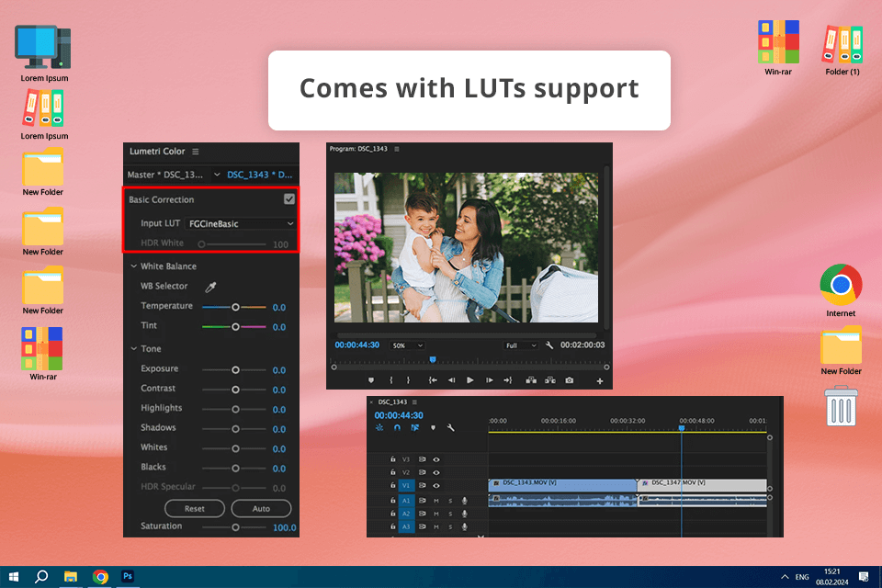Mark In point in the Program monitor
Viewport: 882px width, 588px height.
tap(391, 380)
